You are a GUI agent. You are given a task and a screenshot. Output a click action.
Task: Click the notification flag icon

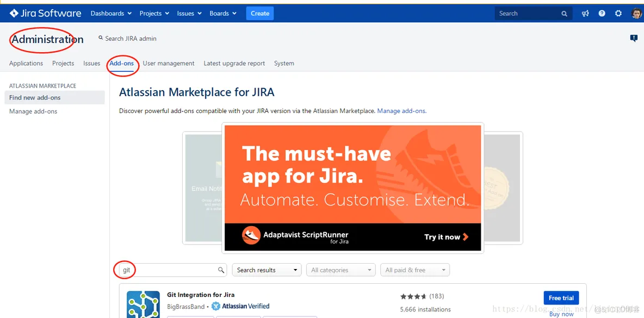coord(634,38)
